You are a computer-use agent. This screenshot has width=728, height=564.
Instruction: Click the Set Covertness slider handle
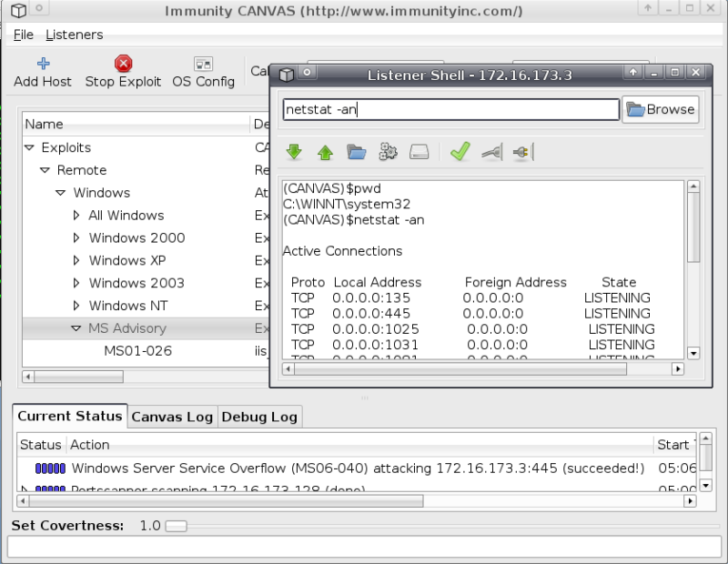point(176,526)
